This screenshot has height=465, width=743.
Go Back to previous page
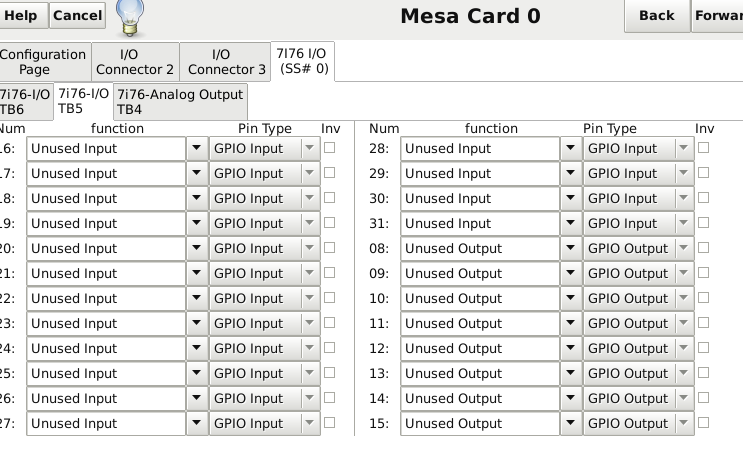pos(657,16)
